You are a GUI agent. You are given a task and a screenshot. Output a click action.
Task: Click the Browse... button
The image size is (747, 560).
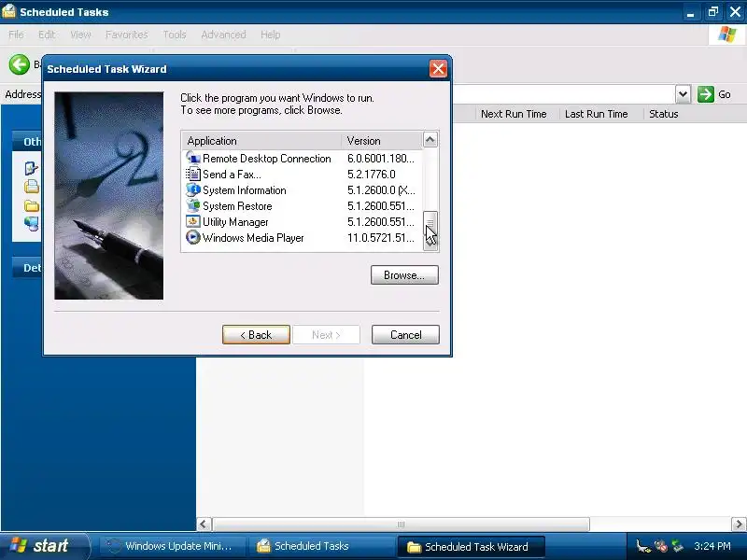tap(404, 274)
